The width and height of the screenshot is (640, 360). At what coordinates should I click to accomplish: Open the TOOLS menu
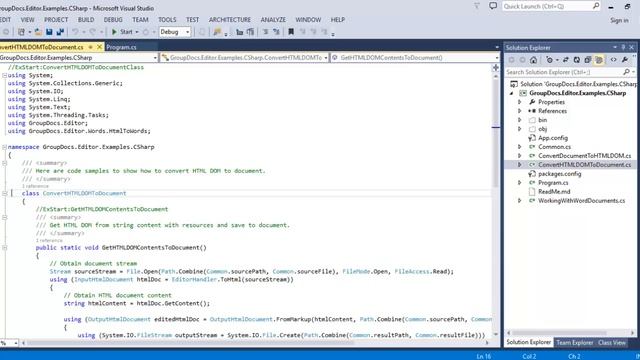point(167,20)
